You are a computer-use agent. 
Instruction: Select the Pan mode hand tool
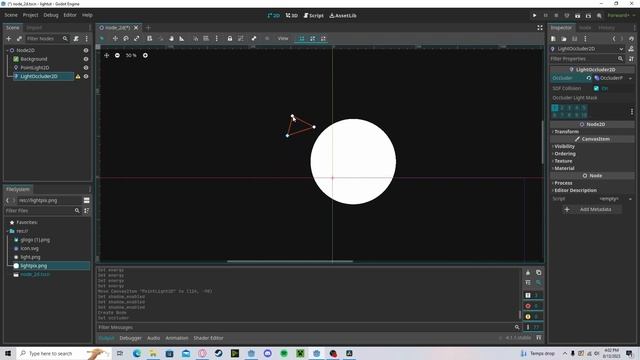171,38
